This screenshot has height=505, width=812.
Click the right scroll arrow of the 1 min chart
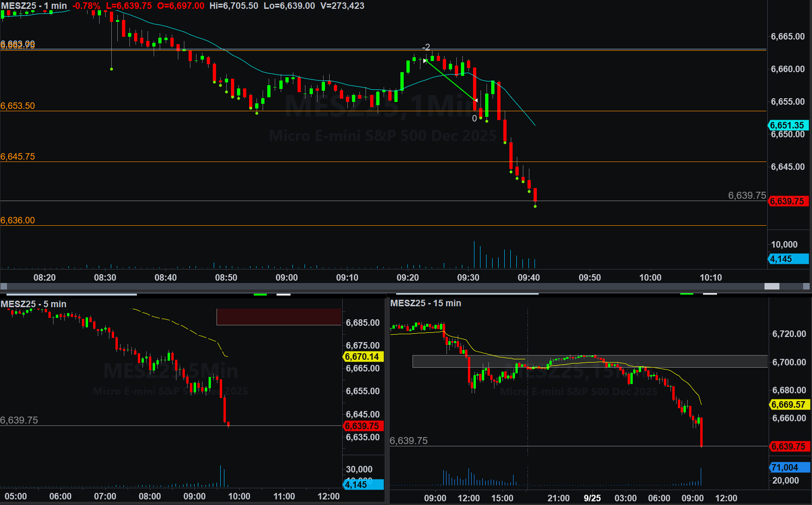(807, 286)
